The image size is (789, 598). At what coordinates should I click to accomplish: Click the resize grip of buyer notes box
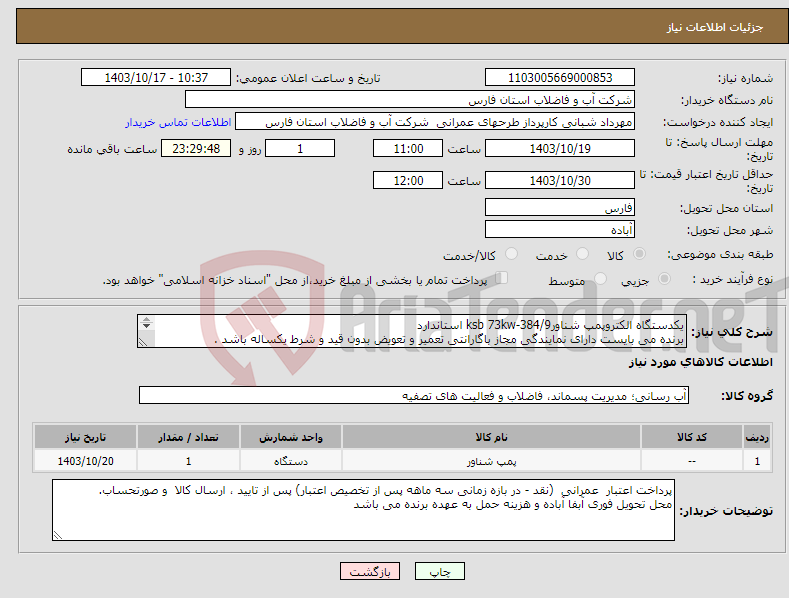58,535
